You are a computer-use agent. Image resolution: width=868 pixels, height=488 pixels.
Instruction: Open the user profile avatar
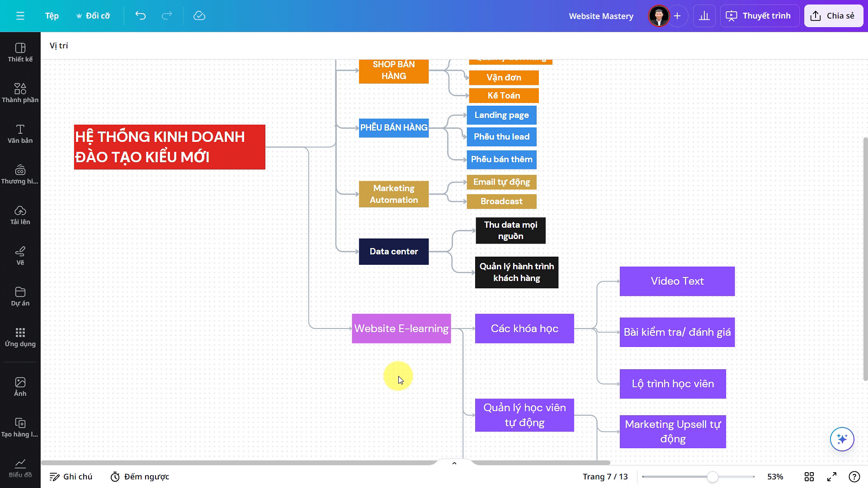[x=659, y=16]
